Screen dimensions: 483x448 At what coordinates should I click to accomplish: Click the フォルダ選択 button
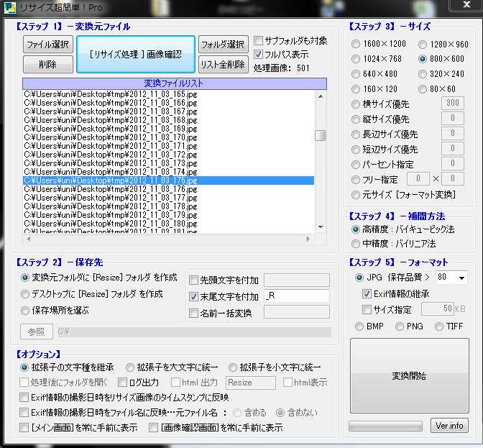tap(222, 45)
